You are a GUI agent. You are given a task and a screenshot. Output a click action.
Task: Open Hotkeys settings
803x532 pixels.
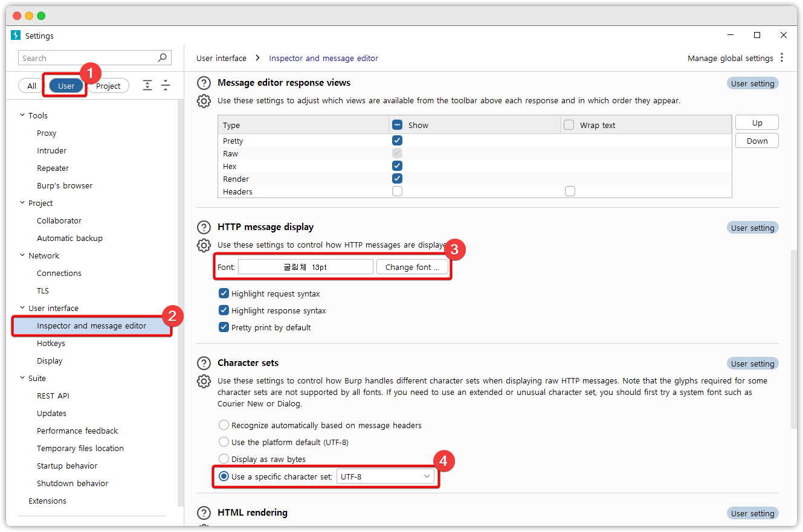tap(51, 343)
